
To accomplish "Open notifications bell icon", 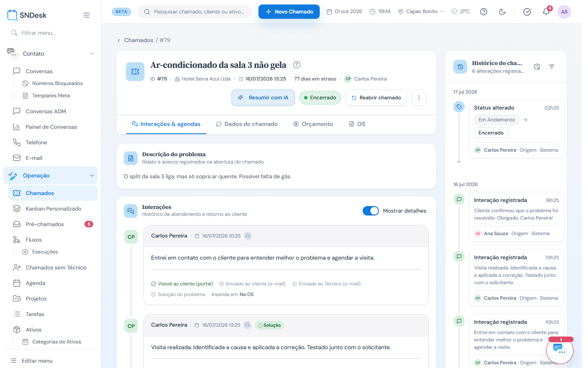I will 546,12.
